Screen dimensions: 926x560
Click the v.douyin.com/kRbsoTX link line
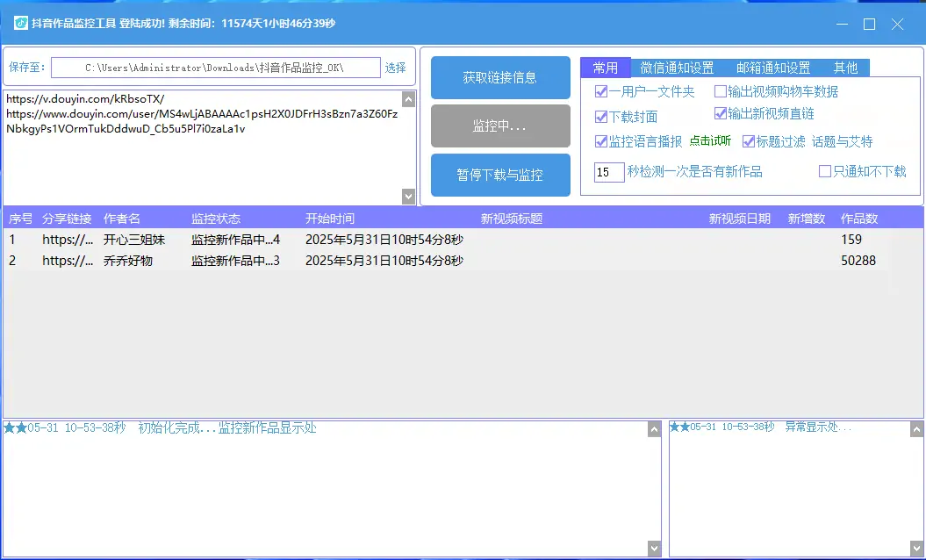(86, 98)
